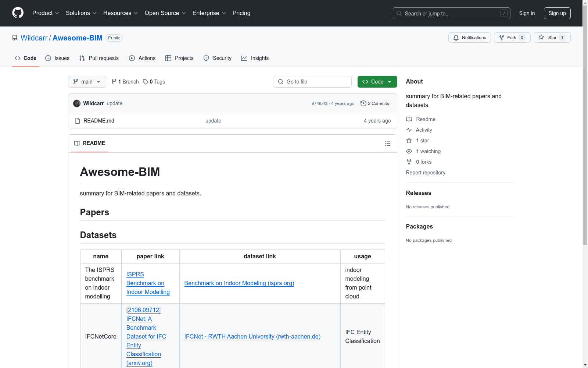Open the green Code dropdown button

tap(377, 82)
